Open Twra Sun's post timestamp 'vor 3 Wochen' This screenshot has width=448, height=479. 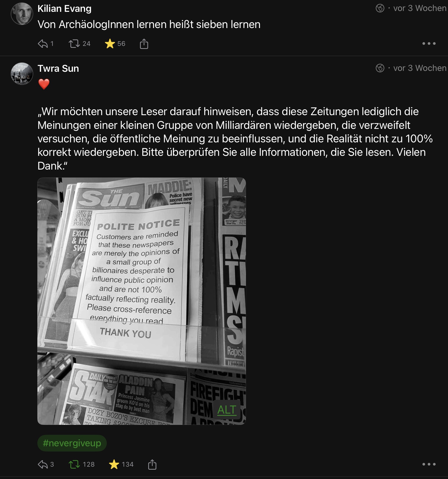point(420,68)
